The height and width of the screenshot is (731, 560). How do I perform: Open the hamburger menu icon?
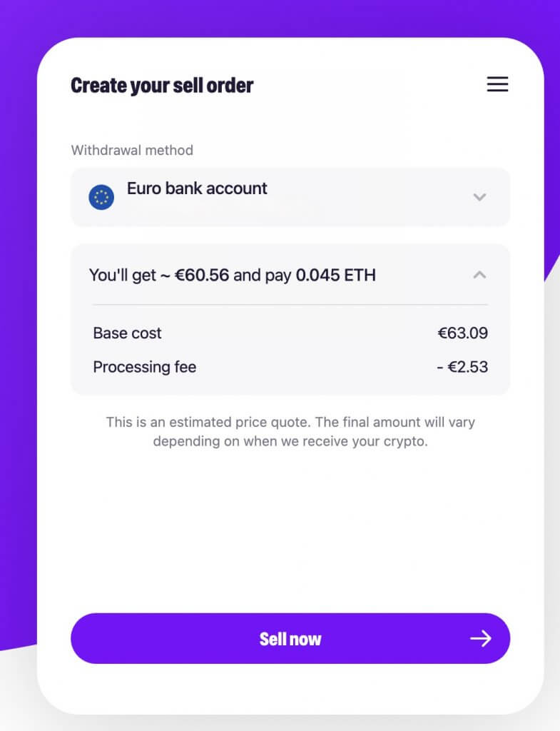click(497, 84)
